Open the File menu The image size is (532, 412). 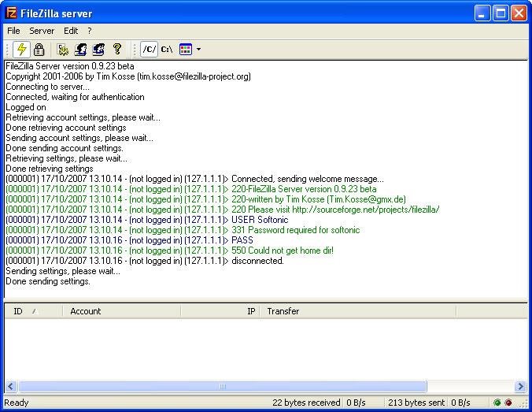coord(13,31)
